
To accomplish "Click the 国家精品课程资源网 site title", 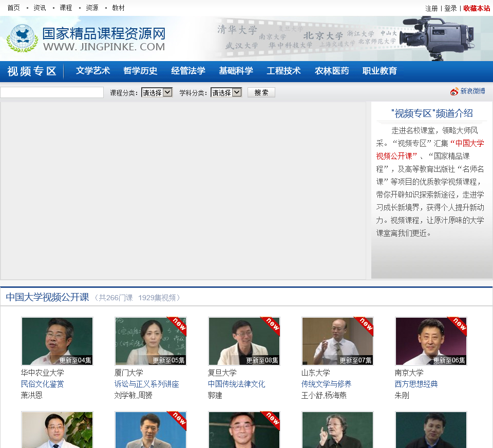I will pos(104,34).
